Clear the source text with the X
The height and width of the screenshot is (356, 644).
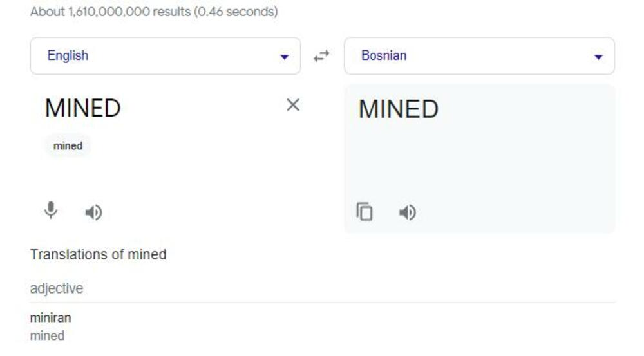tap(293, 105)
